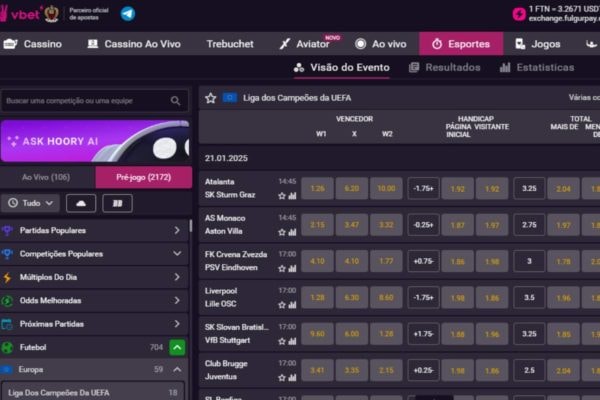This screenshot has height=400, width=600.
Task: Switch to Resultados tab
Action: (x=444, y=68)
